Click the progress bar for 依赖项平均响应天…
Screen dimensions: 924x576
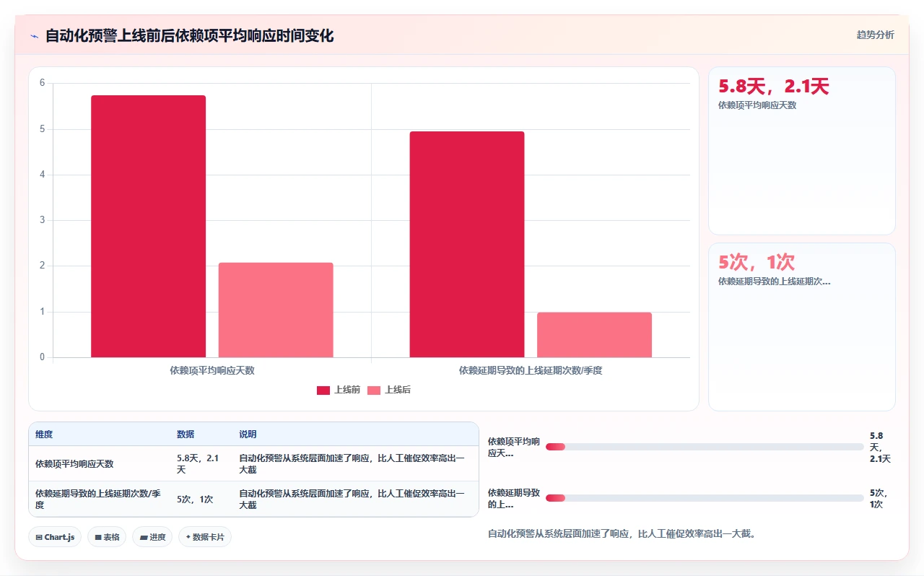(705, 447)
